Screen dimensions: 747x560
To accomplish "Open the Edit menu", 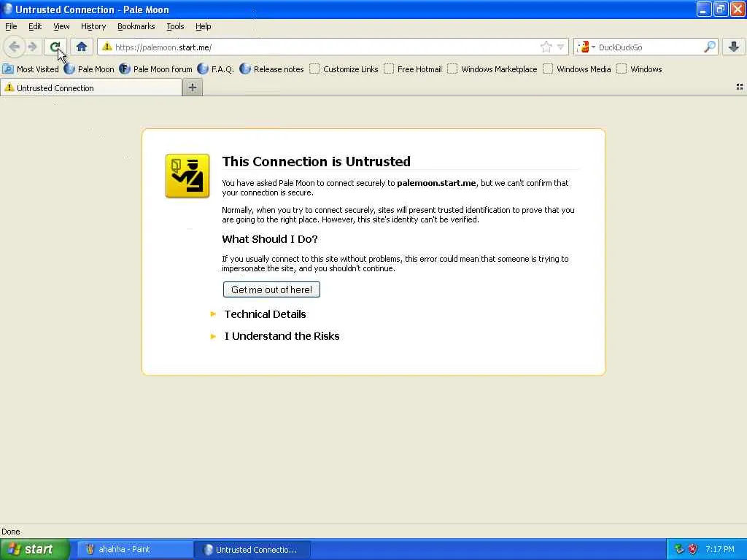I will (35, 26).
